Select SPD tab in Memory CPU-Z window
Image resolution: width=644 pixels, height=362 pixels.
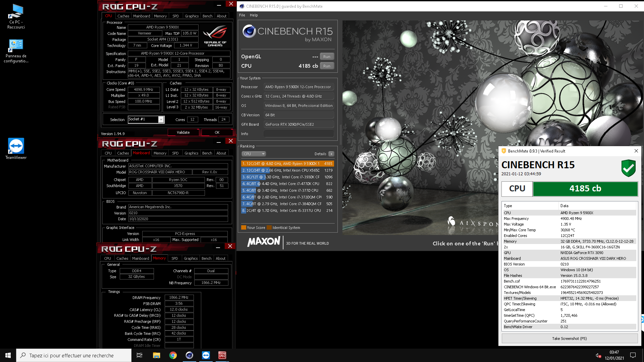point(175,258)
